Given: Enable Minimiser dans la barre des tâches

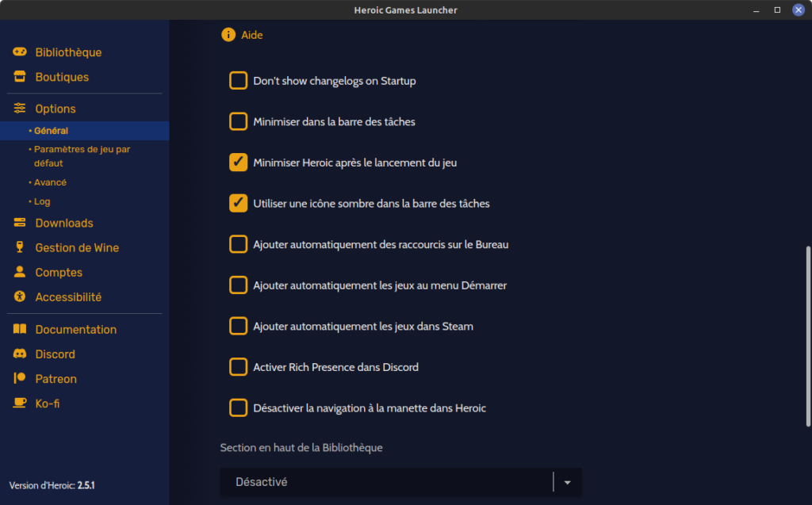Looking at the screenshot, I should (238, 121).
